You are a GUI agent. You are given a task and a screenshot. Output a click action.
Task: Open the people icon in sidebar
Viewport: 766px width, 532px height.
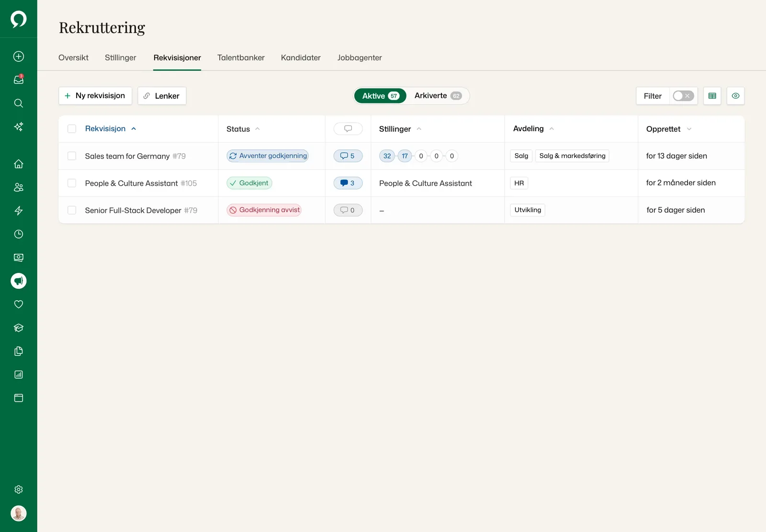click(19, 187)
